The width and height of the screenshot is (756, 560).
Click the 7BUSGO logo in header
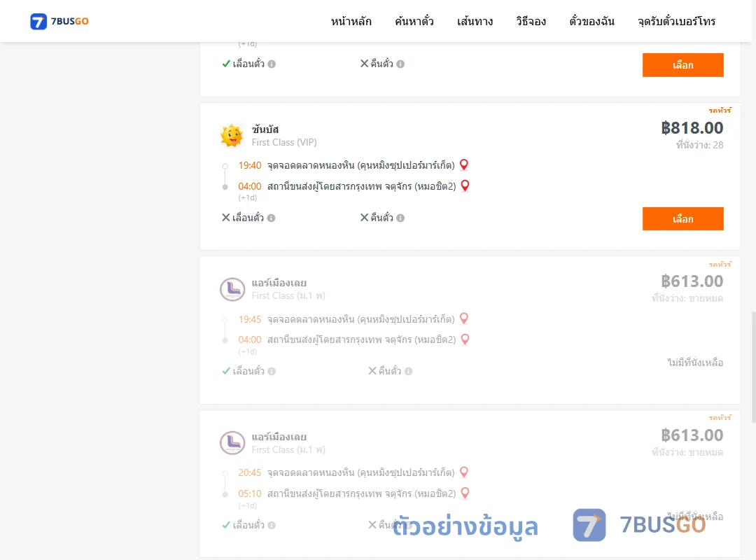59,21
